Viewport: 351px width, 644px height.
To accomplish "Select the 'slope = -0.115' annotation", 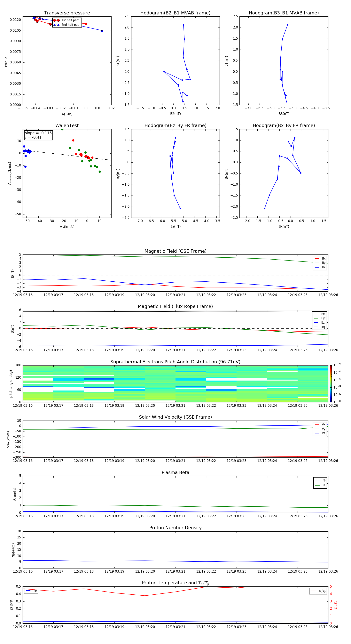I will click(x=38, y=133).
